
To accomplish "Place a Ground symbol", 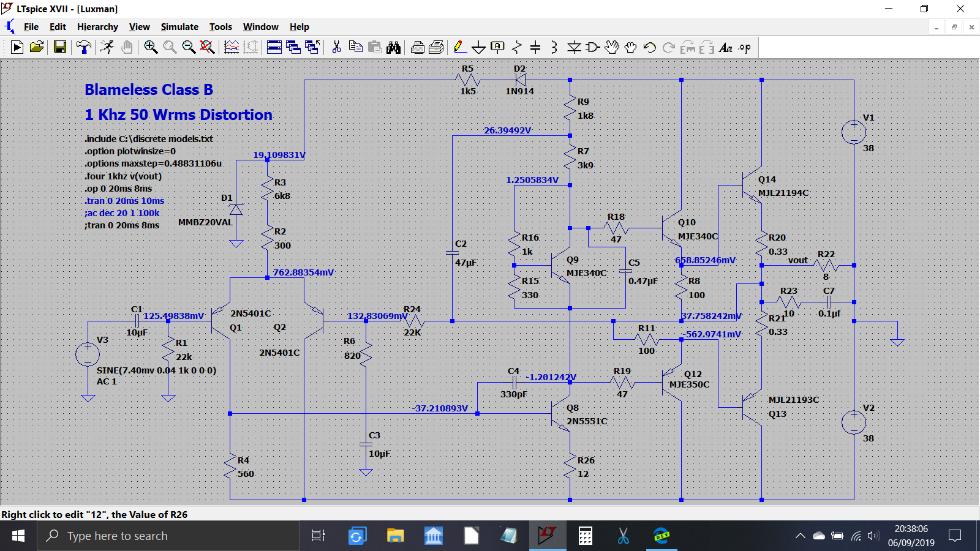I will point(479,47).
